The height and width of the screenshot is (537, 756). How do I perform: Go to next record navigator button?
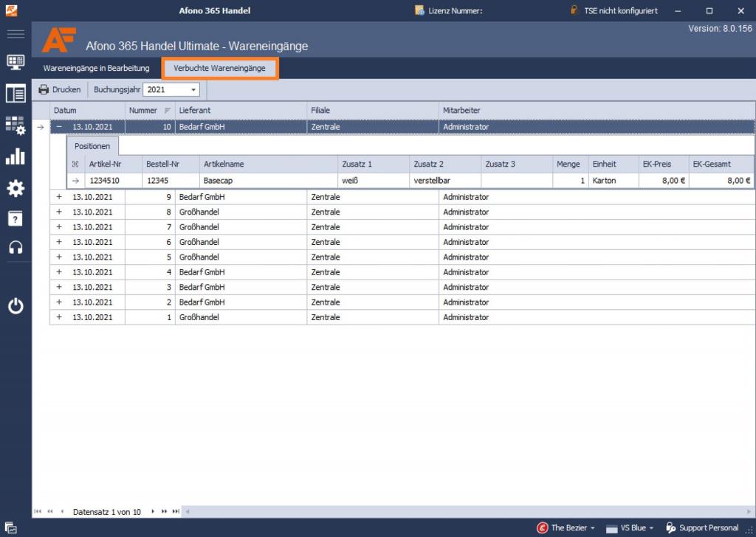click(x=153, y=511)
